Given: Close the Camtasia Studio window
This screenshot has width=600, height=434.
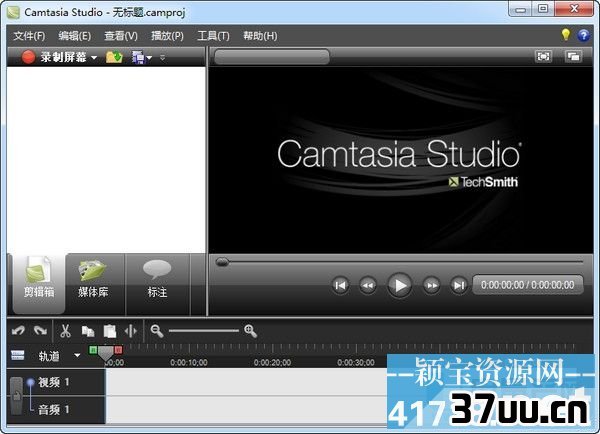Looking at the screenshot, I should [574, 9].
